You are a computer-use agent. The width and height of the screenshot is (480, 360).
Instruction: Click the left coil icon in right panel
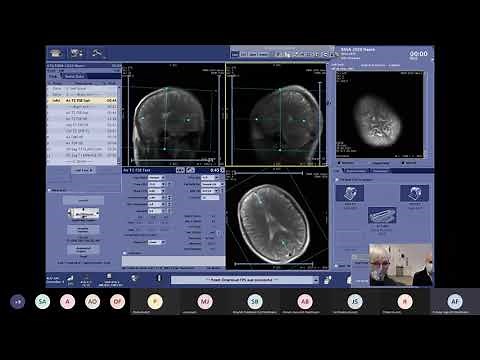[350, 193]
